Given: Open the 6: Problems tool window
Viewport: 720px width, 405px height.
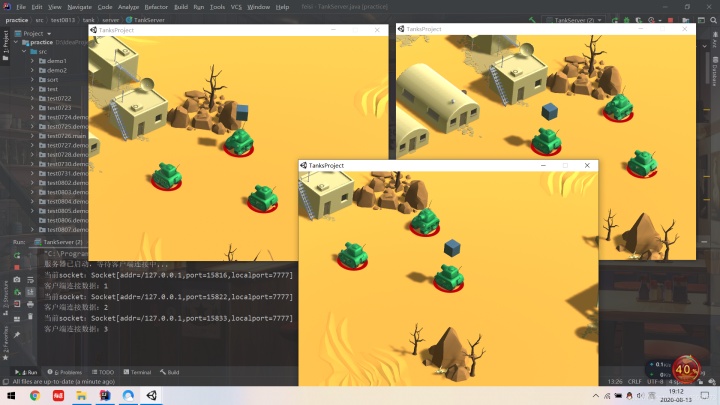Looking at the screenshot, I should [x=65, y=372].
